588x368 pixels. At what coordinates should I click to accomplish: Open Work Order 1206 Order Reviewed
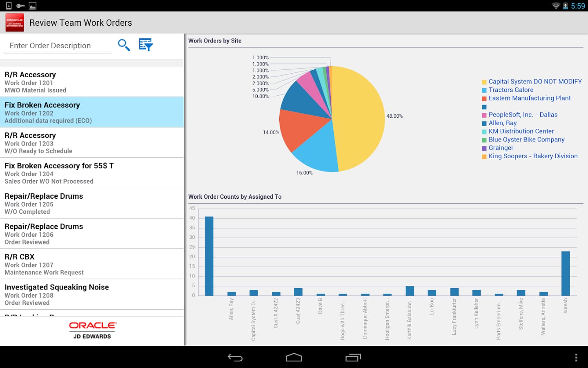tap(92, 233)
